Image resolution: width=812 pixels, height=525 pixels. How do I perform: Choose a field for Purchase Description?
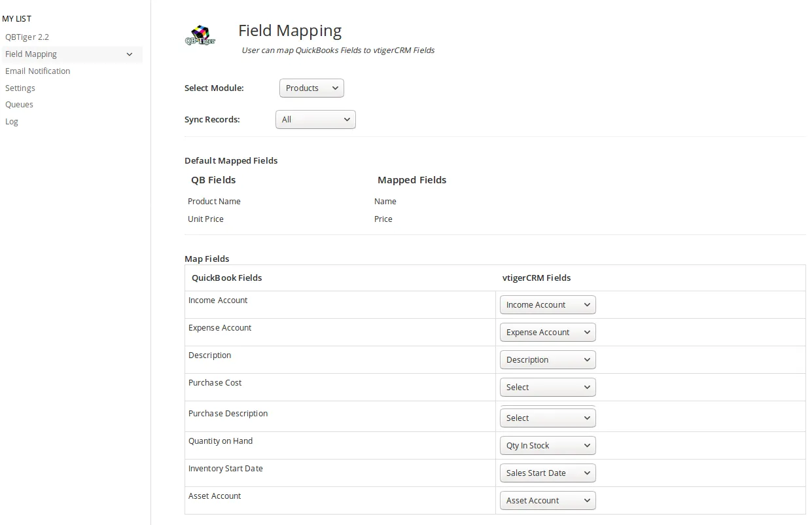click(547, 418)
